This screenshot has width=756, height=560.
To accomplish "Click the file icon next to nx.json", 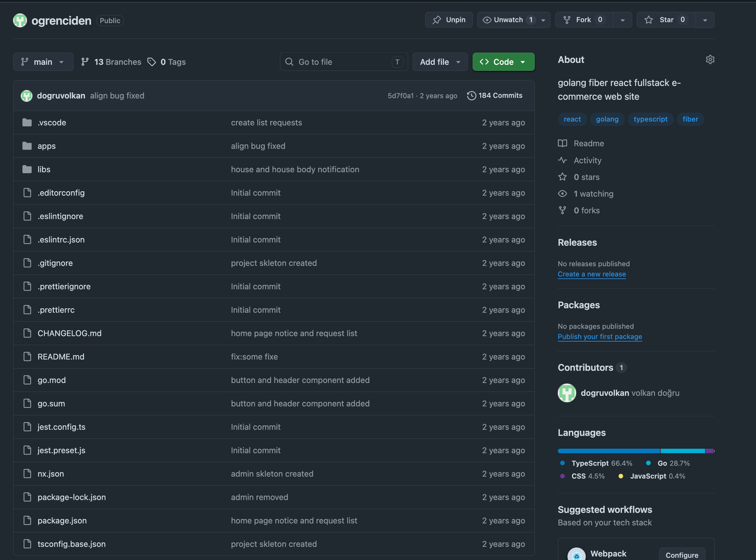I will [27, 473].
